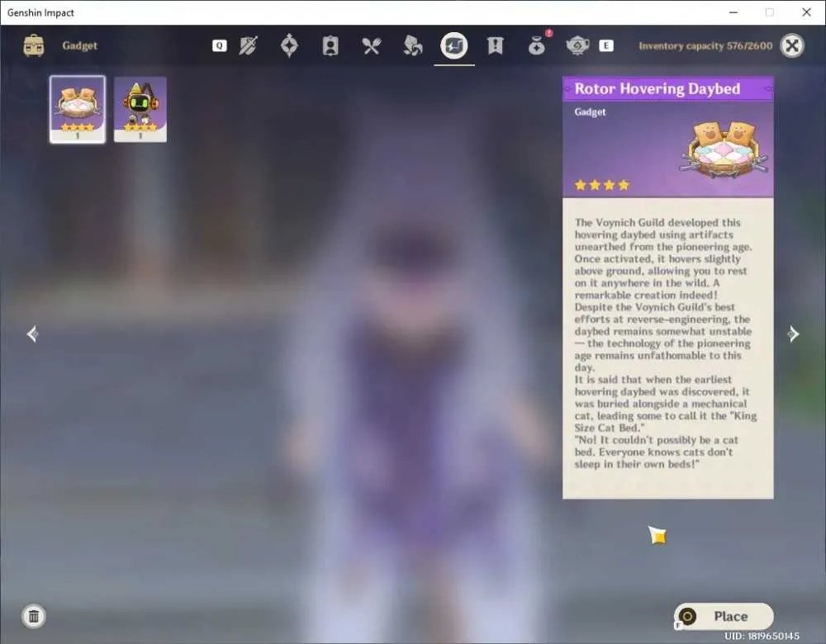Go to next category with right arrow
This screenshot has height=644, width=826.
coord(793,334)
